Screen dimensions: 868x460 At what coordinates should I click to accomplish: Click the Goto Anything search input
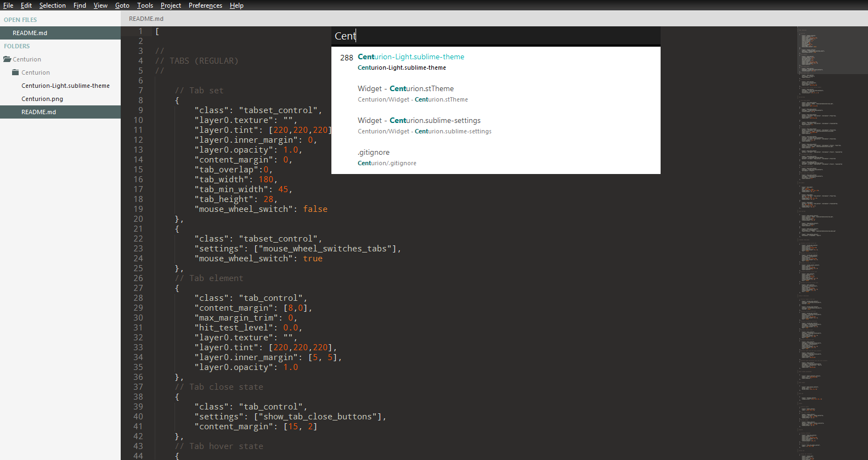click(496, 36)
